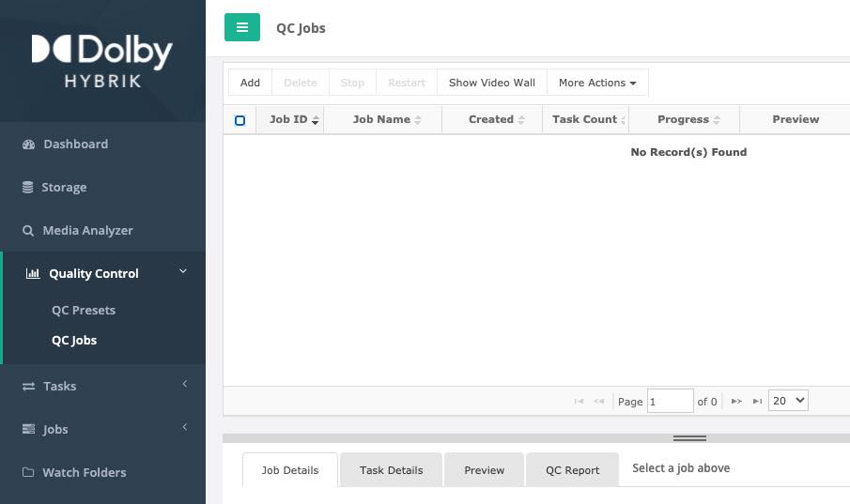Open Dashboard in the sidebar
The width and height of the screenshot is (850, 504).
click(76, 145)
